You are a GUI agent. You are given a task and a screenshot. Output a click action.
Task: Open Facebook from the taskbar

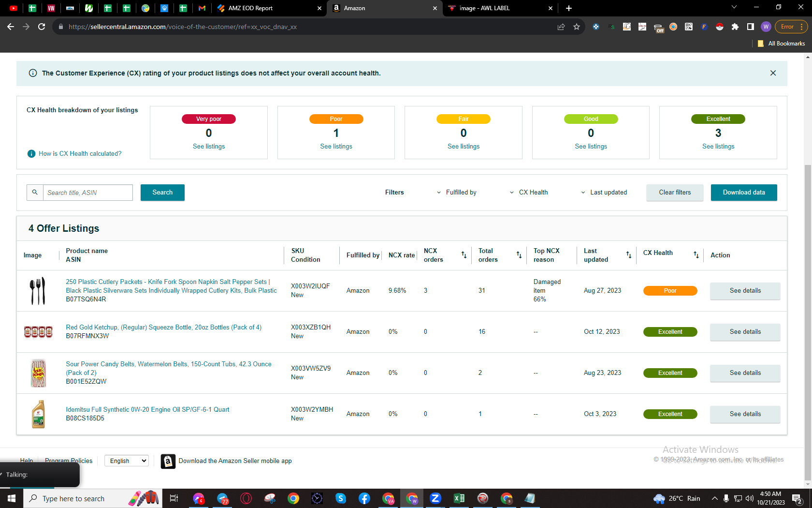click(x=364, y=498)
